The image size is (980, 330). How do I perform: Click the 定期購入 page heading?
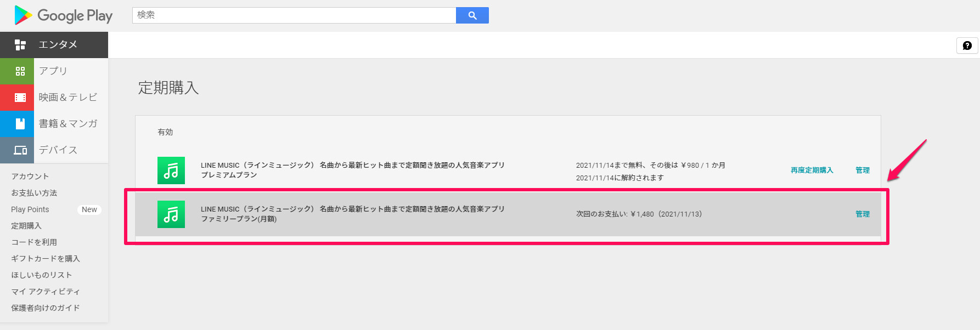(168, 88)
